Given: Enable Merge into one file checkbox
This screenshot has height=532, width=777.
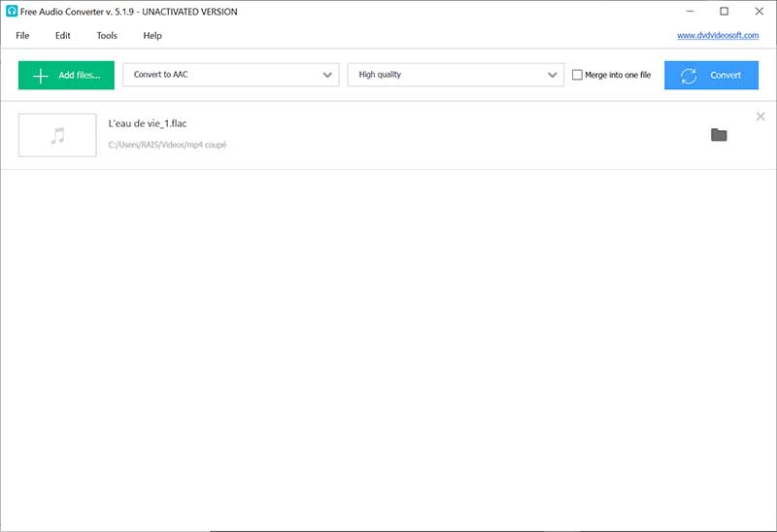Looking at the screenshot, I should (x=577, y=75).
